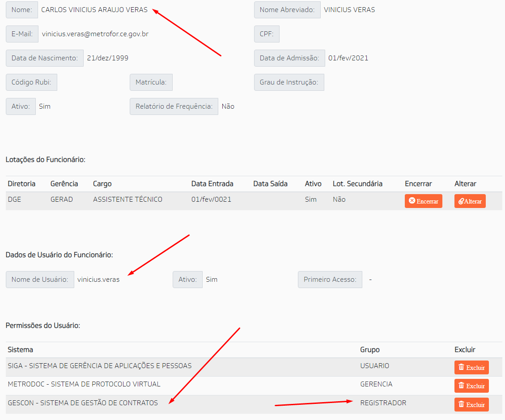Click the Data Entrada column header
The height and width of the screenshot is (420, 505).
[x=212, y=183]
